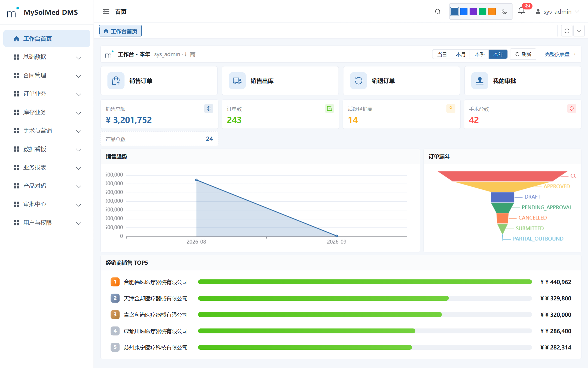Screen dimensions: 588x368
Task: Expand 基础数据 sidebar menu
Action: 47,57
